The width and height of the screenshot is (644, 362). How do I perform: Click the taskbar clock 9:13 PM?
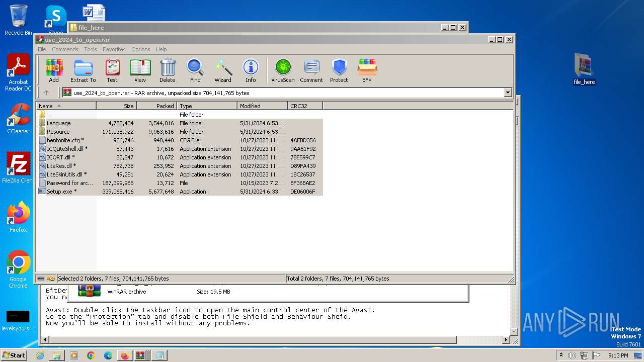coord(618,355)
